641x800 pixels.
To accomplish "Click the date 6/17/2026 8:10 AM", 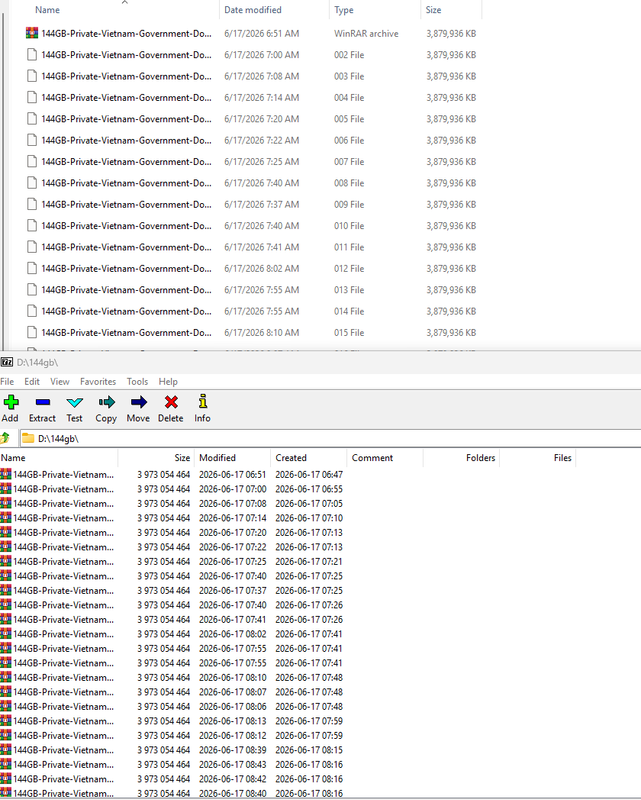I will coord(261,333).
